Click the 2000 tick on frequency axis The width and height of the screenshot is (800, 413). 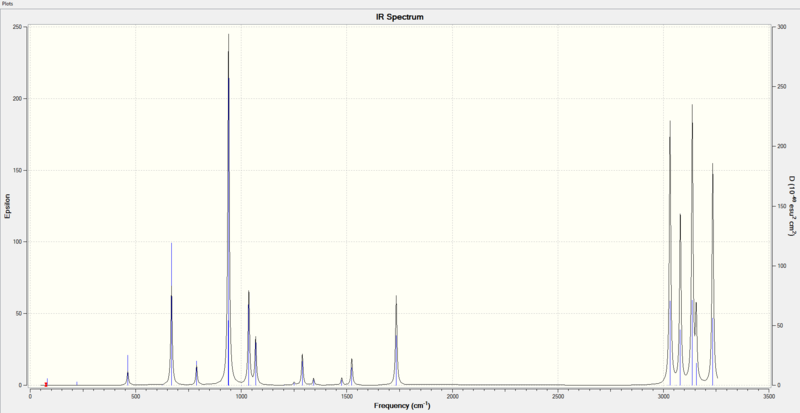(x=452, y=395)
